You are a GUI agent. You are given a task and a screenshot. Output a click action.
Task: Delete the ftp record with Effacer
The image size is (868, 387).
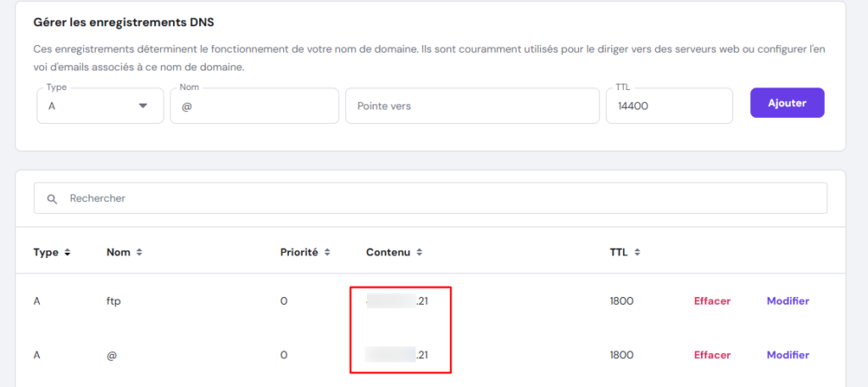712,301
